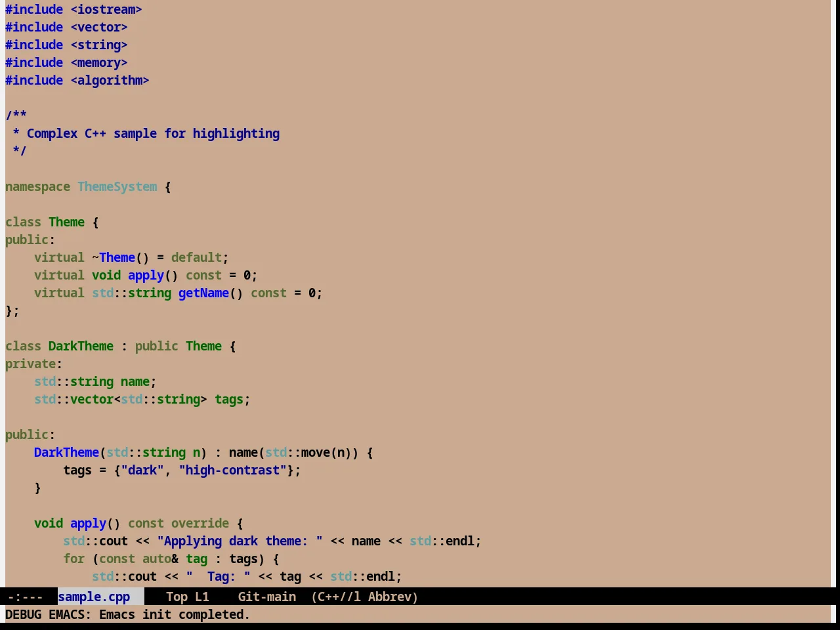Click the comment opening '/**'
The height and width of the screenshot is (630, 840).
pos(16,115)
